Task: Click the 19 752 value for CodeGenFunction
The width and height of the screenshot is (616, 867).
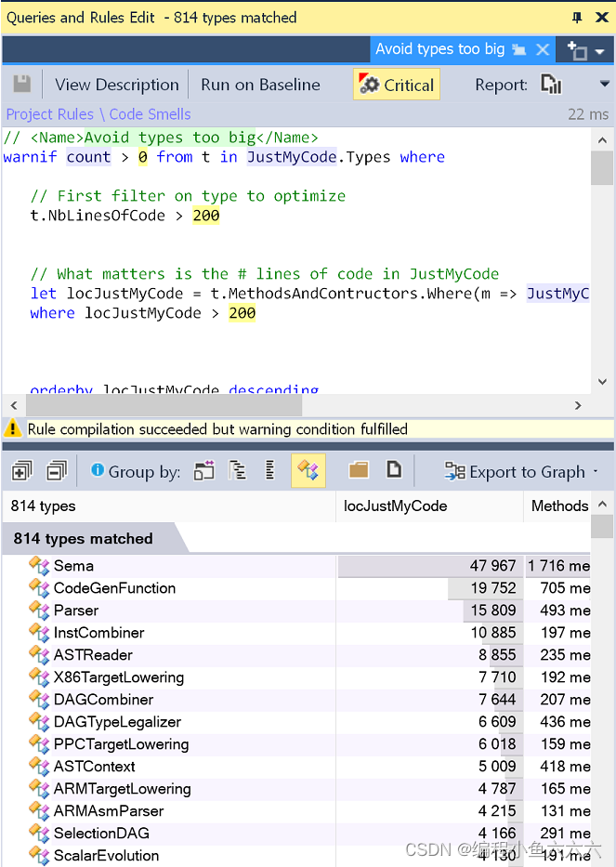Action: click(493, 588)
